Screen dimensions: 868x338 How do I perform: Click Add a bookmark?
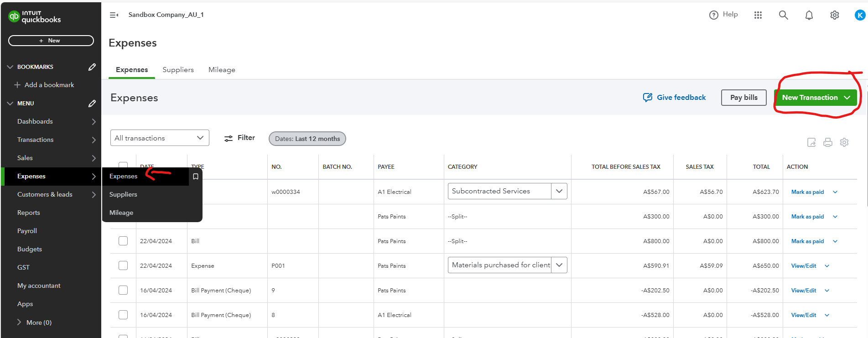(x=49, y=85)
